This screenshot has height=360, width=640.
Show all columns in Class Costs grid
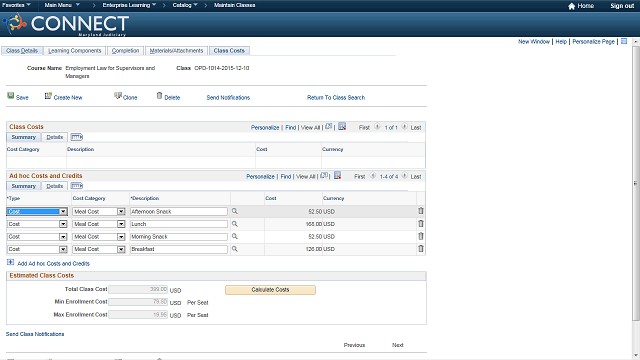click(x=77, y=137)
